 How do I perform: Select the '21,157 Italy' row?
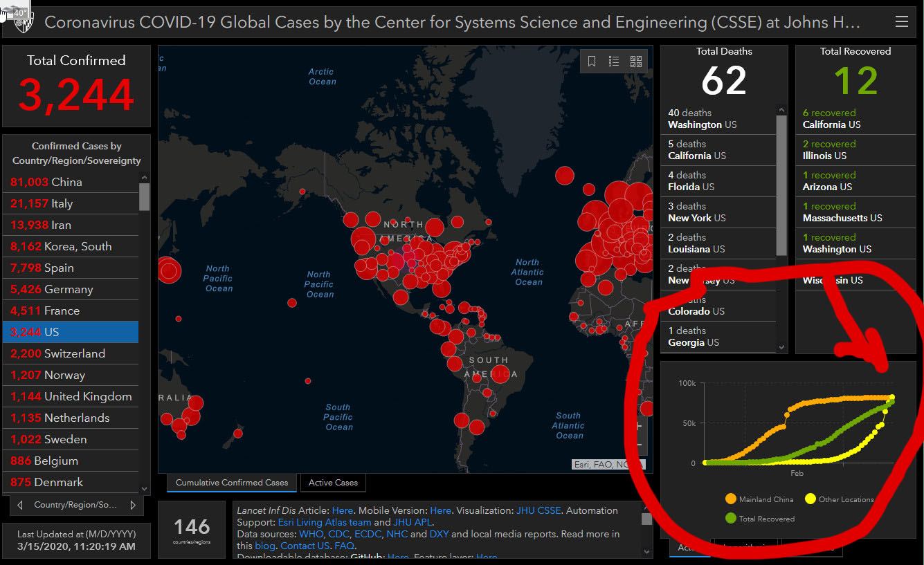tap(71, 203)
